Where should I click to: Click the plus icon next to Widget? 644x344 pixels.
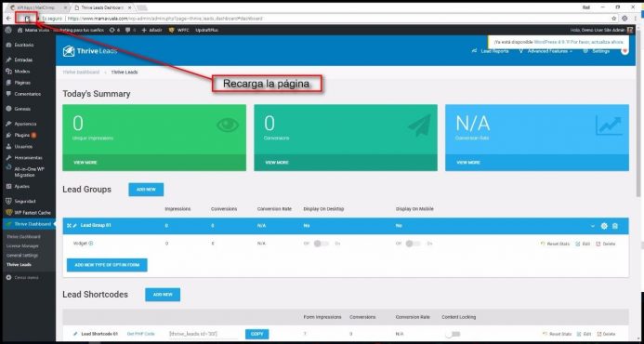91,244
